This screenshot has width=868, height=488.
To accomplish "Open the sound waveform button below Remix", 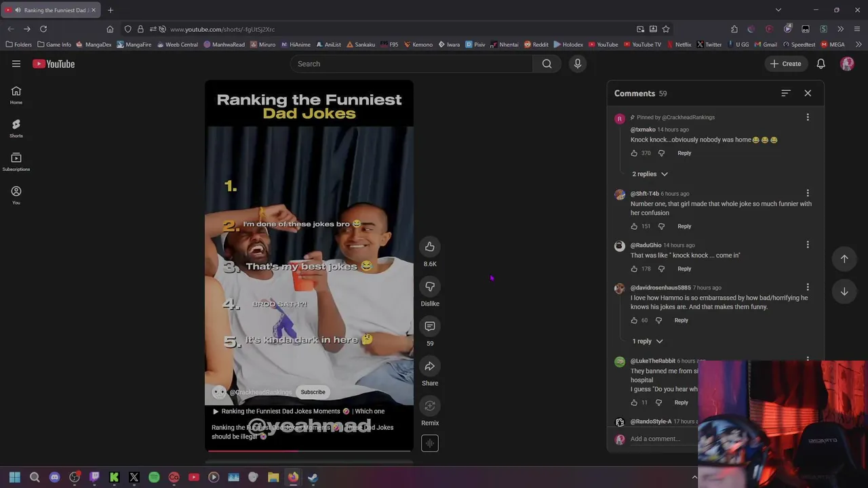I will click(430, 443).
